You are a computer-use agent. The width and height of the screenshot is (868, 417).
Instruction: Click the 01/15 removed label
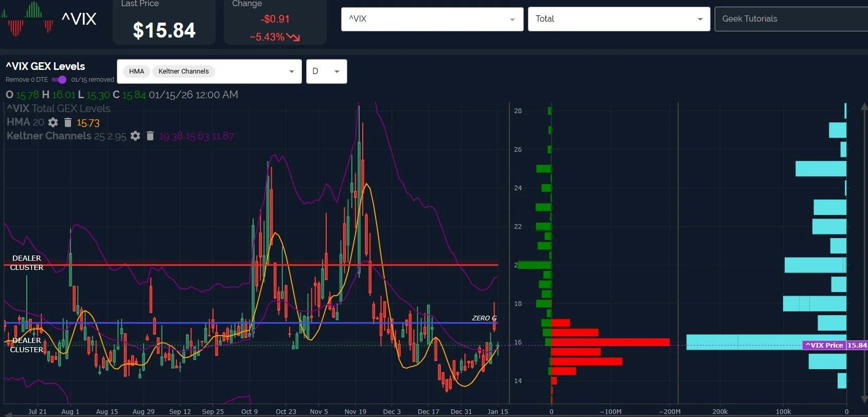pyautogui.click(x=93, y=80)
